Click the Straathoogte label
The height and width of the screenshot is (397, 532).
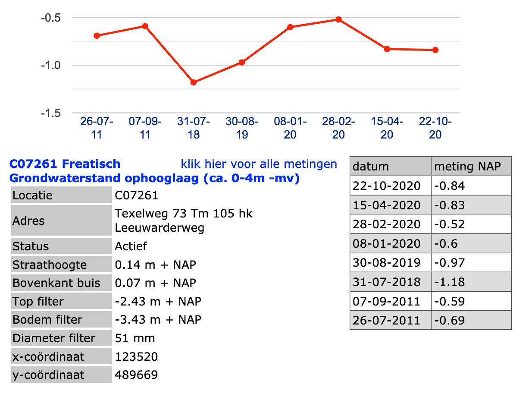tap(61, 265)
